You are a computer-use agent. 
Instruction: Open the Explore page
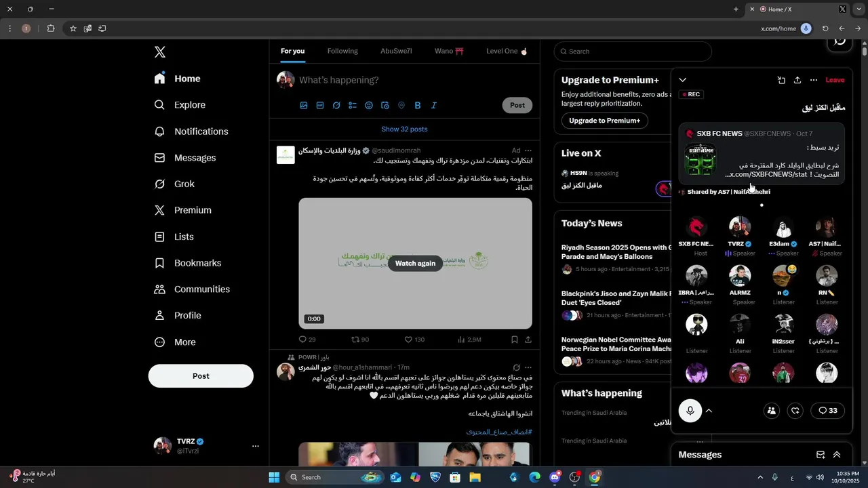click(x=180, y=105)
